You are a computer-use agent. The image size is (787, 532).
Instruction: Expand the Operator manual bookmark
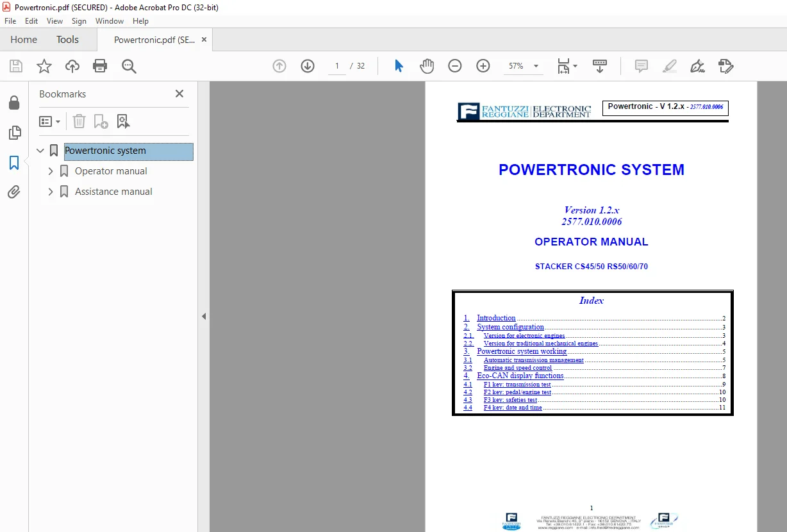point(51,171)
